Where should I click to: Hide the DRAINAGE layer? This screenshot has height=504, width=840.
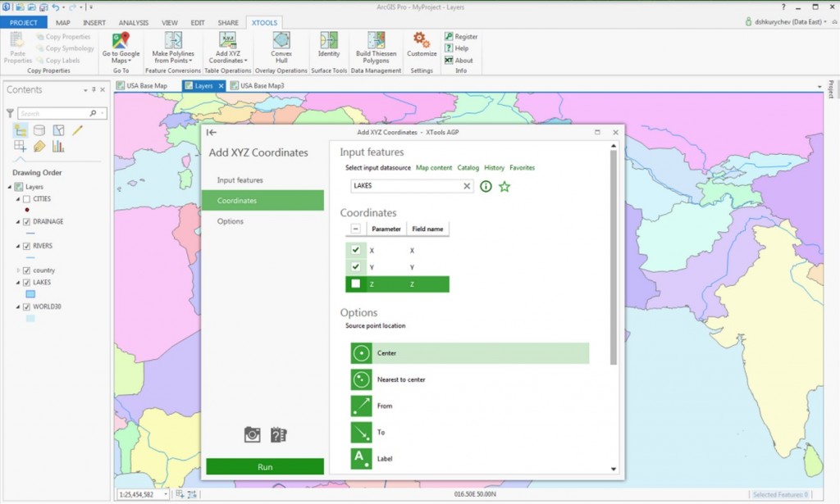tap(26, 221)
